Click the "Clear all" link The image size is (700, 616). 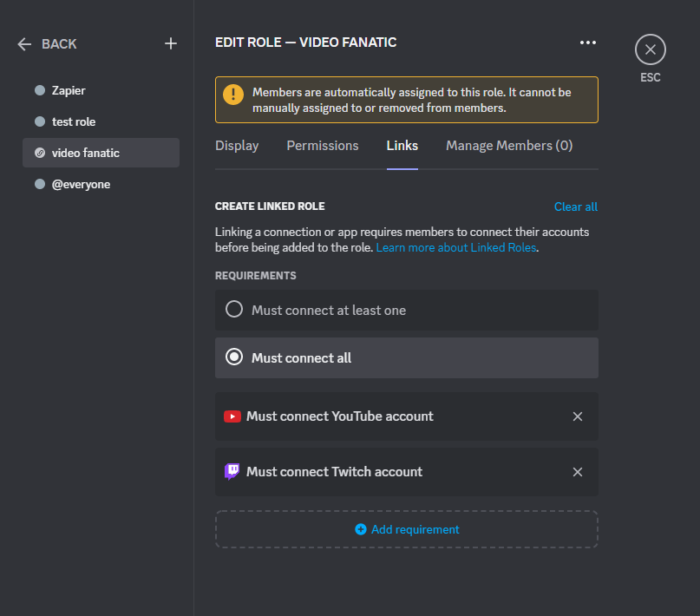576,206
